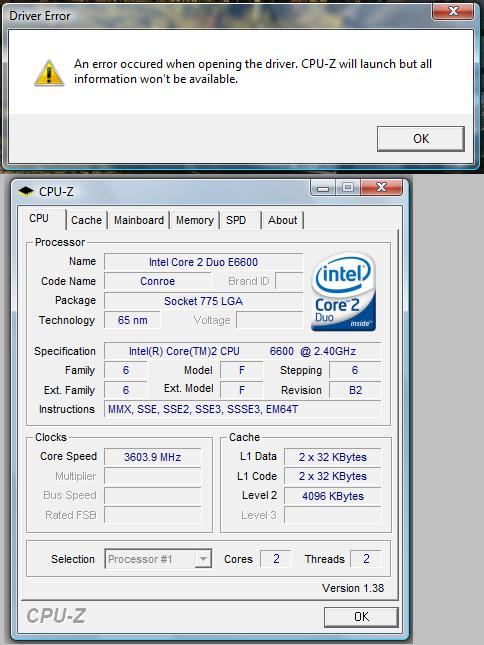Open the About tab
Image resolution: width=484 pixels, height=645 pixels.
(x=283, y=220)
